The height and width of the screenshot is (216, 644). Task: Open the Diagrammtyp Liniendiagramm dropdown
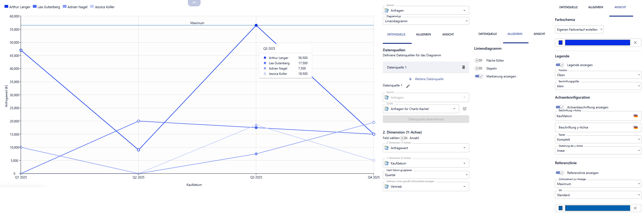click(426, 21)
